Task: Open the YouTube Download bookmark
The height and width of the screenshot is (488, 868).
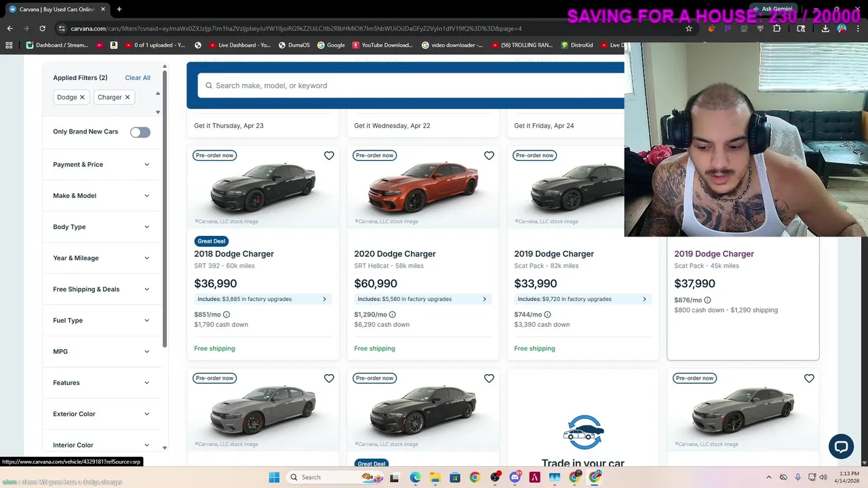Action: [382, 45]
